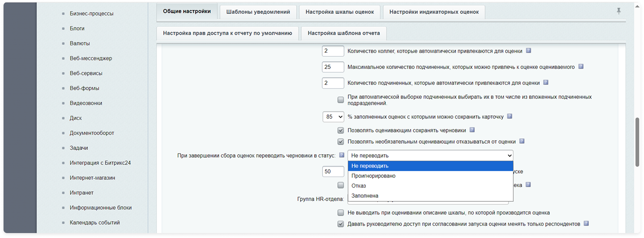Select Проигнорировано option
Screen dimensions: 644x238
[x=430, y=176]
